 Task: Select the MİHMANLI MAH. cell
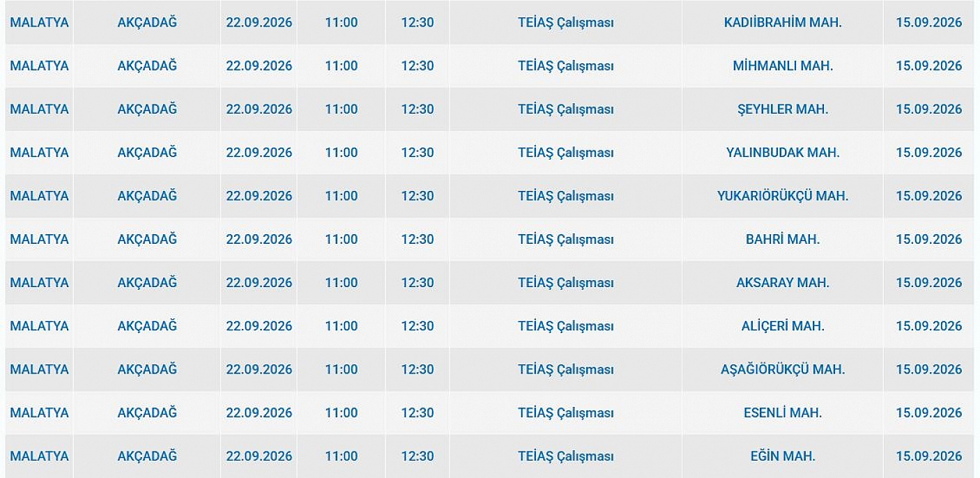(783, 65)
